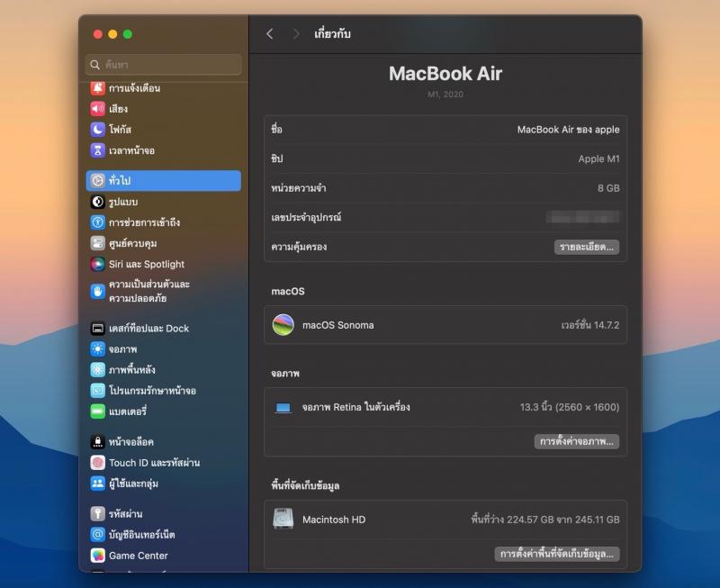Screen dimensions: 720x588
Task: Open การตั้งค่าพื้นที่จัดเก็บข้อมูล... storage settings button
Action: (556, 554)
